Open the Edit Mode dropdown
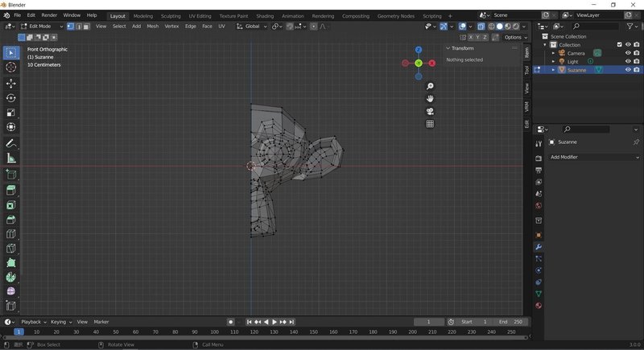644x350 pixels. (42, 27)
